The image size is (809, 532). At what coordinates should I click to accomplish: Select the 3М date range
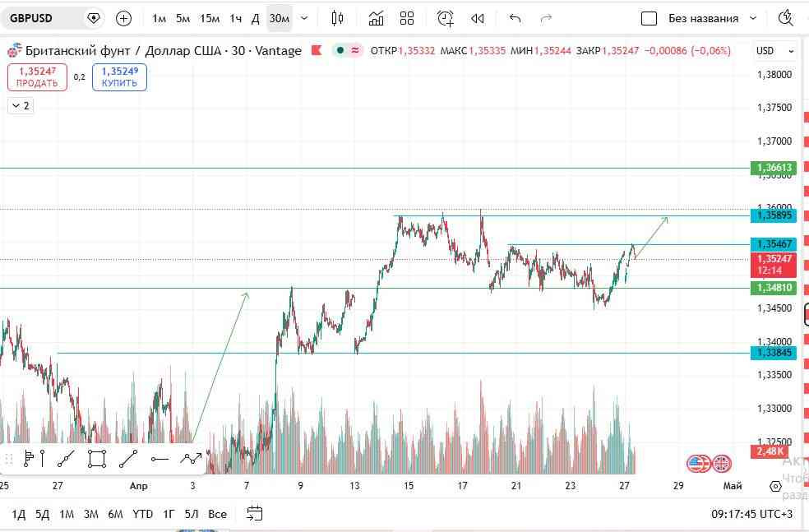click(90, 514)
